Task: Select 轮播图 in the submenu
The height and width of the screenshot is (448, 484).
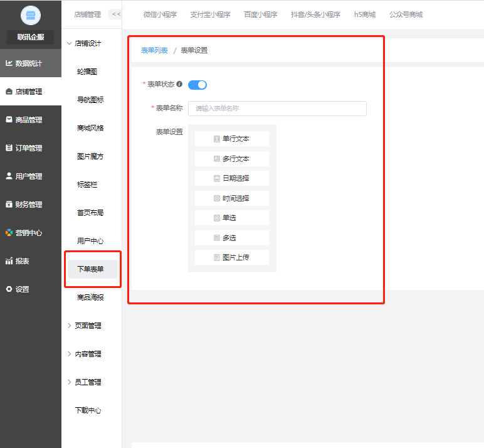Action: click(x=87, y=72)
